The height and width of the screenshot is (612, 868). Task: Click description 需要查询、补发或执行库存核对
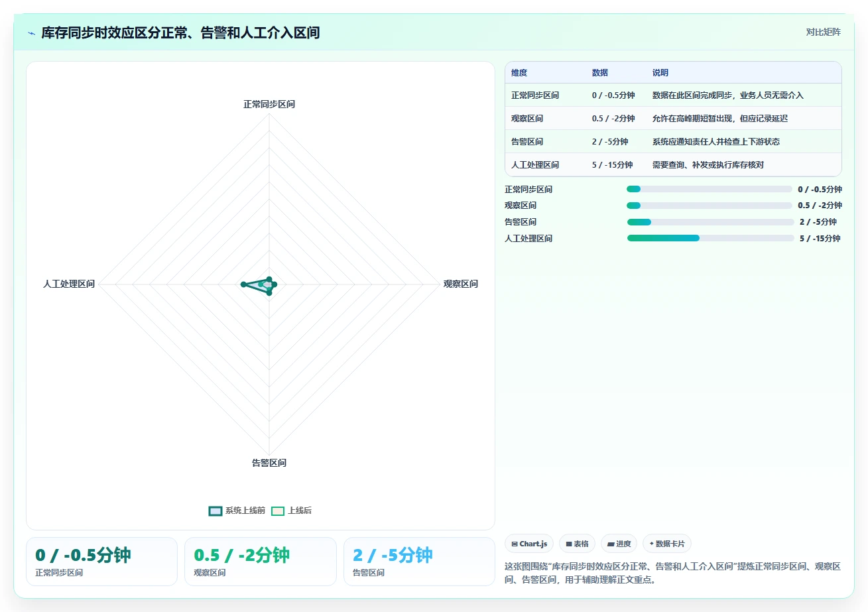(x=708, y=165)
